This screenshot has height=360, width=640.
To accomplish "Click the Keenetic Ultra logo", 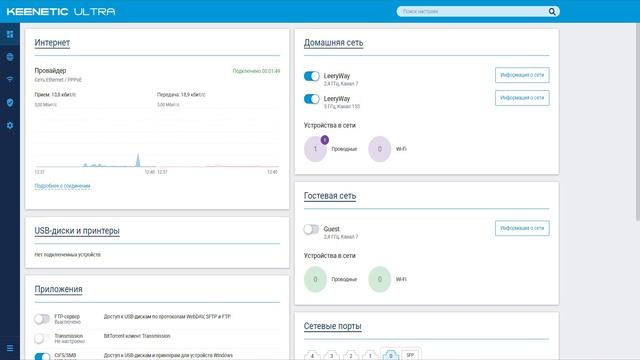I will coord(61,11).
